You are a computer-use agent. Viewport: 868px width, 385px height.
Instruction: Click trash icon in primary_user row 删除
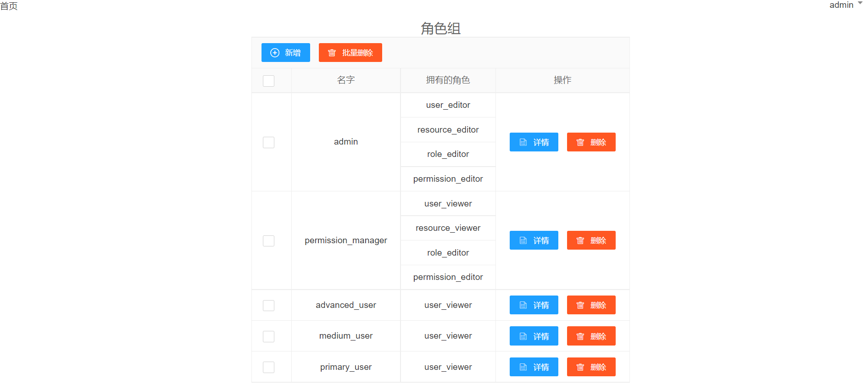[580, 367]
